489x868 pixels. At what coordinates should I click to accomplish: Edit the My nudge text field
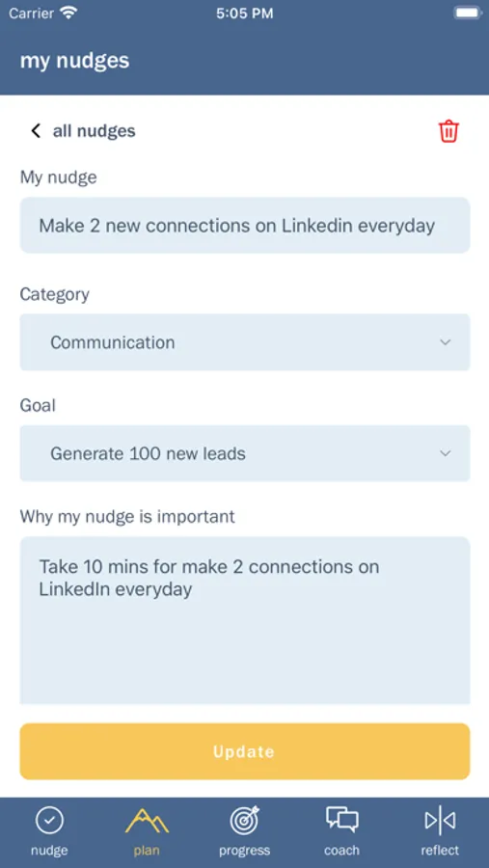pyautogui.click(x=245, y=226)
